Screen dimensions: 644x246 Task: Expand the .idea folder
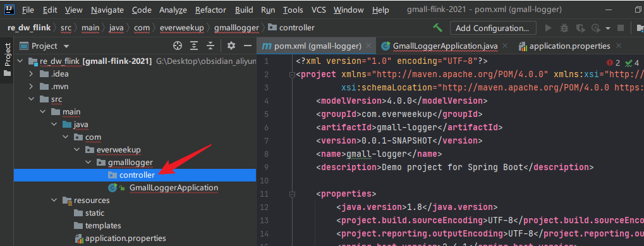click(31, 75)
